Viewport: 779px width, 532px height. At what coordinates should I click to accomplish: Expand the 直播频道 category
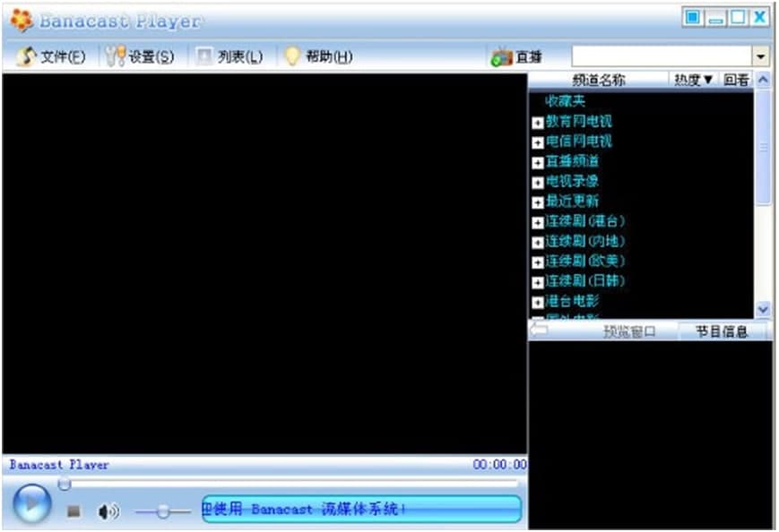[x=537, y=161]
